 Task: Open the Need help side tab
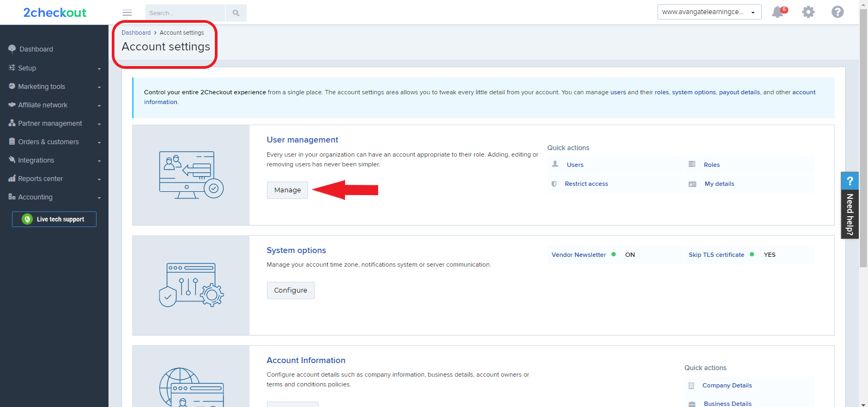850,205
